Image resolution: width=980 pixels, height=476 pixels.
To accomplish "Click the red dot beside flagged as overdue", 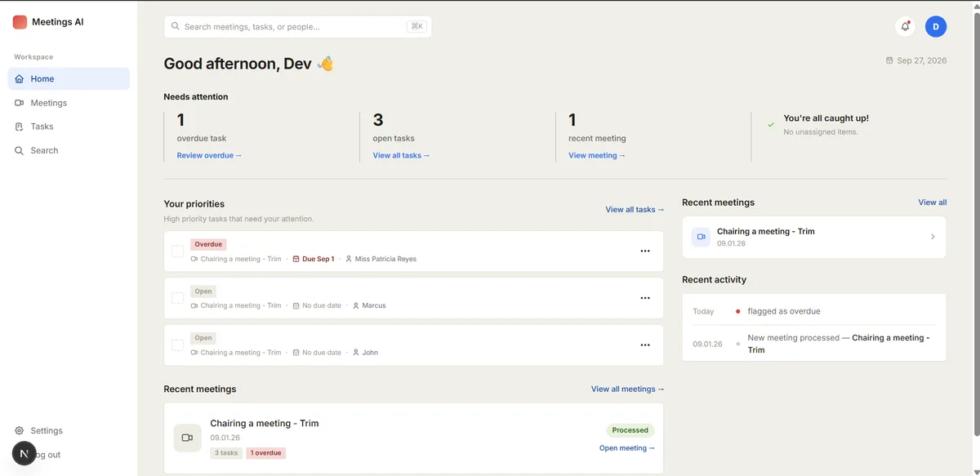I will (x=738, y=311).
